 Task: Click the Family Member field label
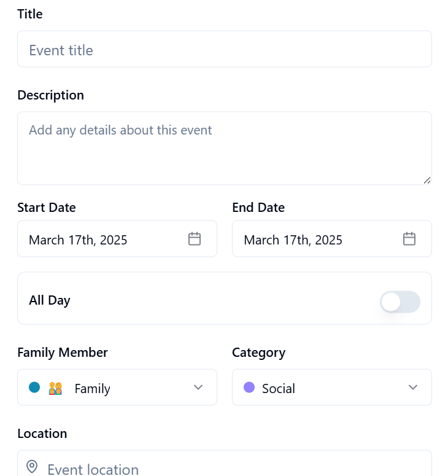click(x=63, y=353)
